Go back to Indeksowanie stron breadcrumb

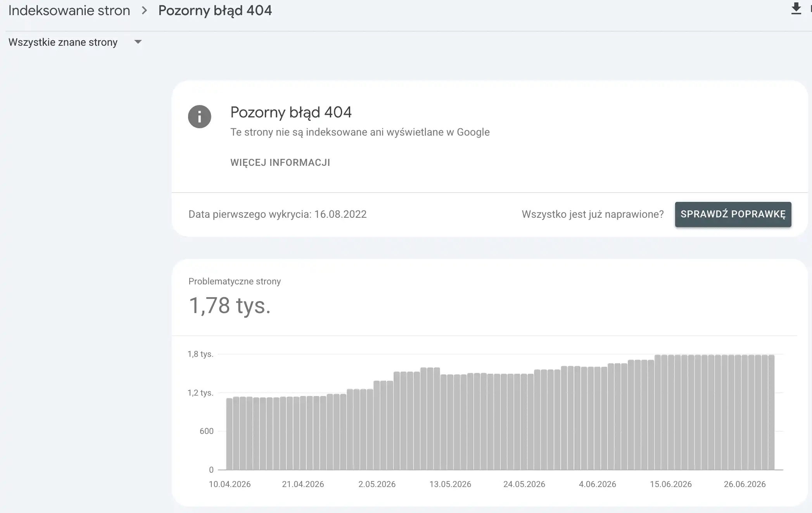[69, 10]
